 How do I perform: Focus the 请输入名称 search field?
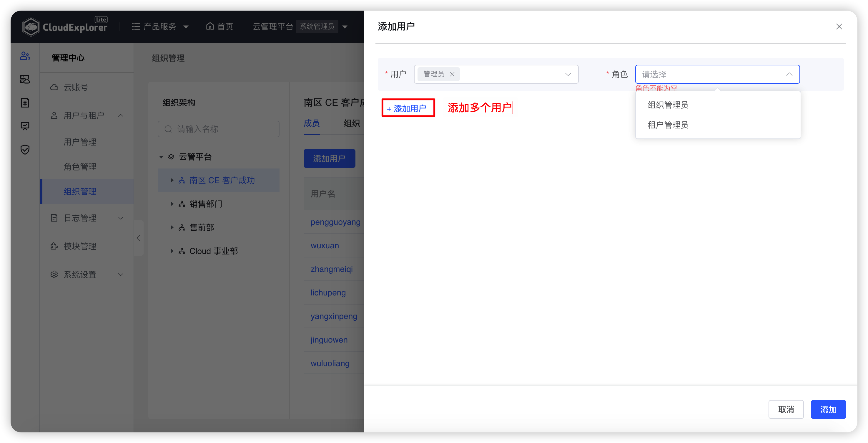click(x=218, y=129)
